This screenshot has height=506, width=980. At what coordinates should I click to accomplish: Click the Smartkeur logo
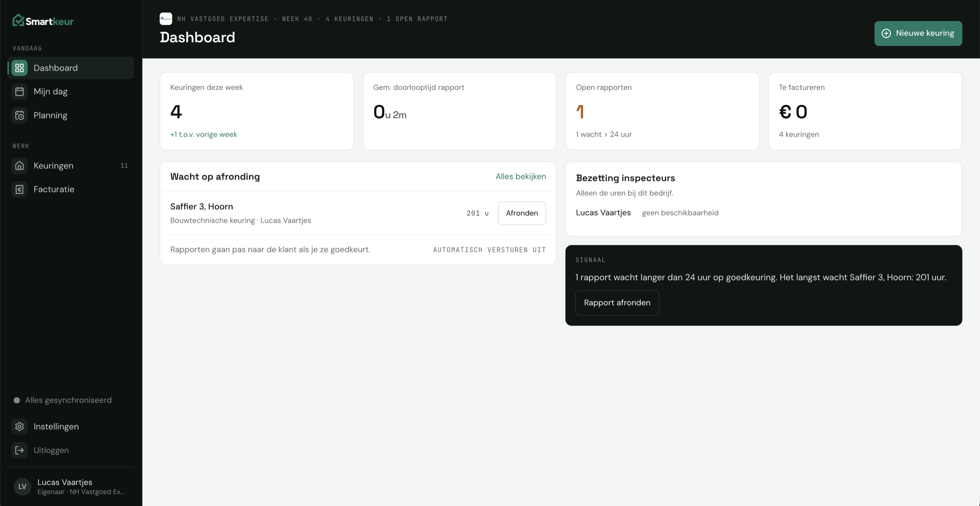point(43,20)
